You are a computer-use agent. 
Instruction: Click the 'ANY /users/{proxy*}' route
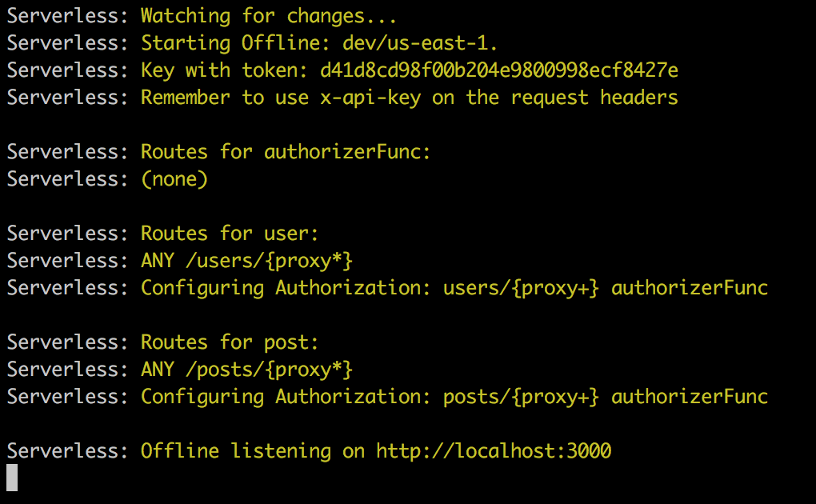coord(246,261)
